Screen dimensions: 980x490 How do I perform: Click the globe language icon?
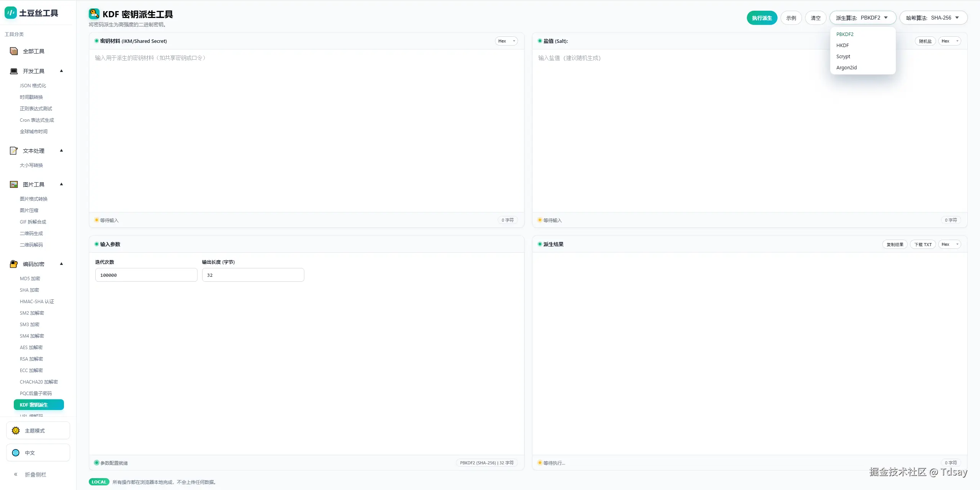pyautogui.click(x=16, y=453)
